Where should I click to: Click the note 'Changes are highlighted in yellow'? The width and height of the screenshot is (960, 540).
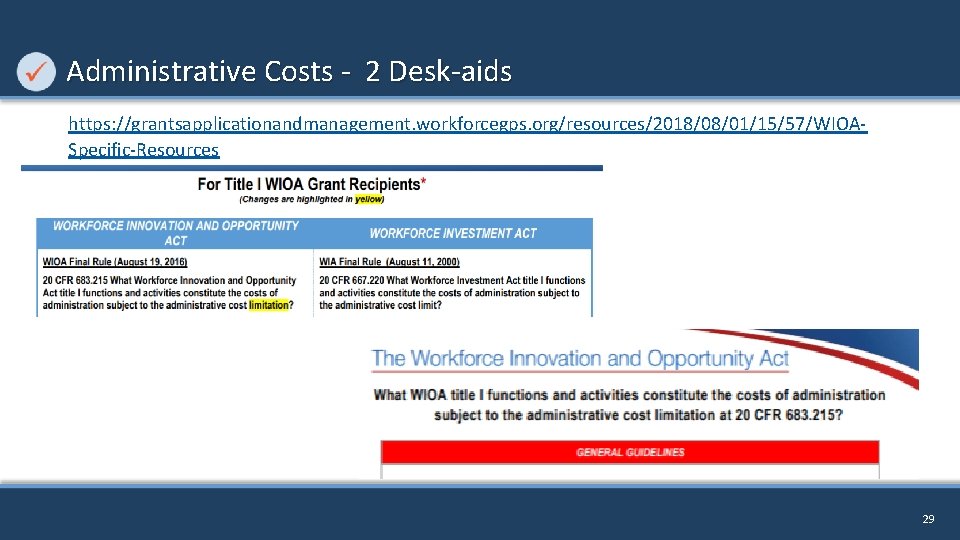coord(312,199)
